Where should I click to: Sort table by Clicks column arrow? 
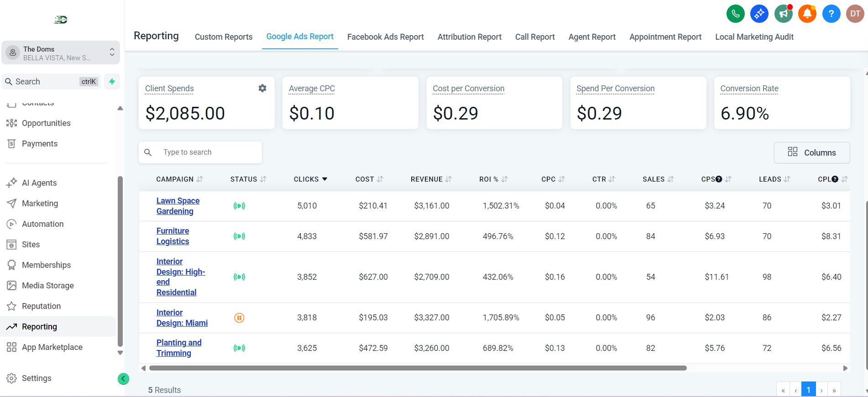click(x=324, y=179)
